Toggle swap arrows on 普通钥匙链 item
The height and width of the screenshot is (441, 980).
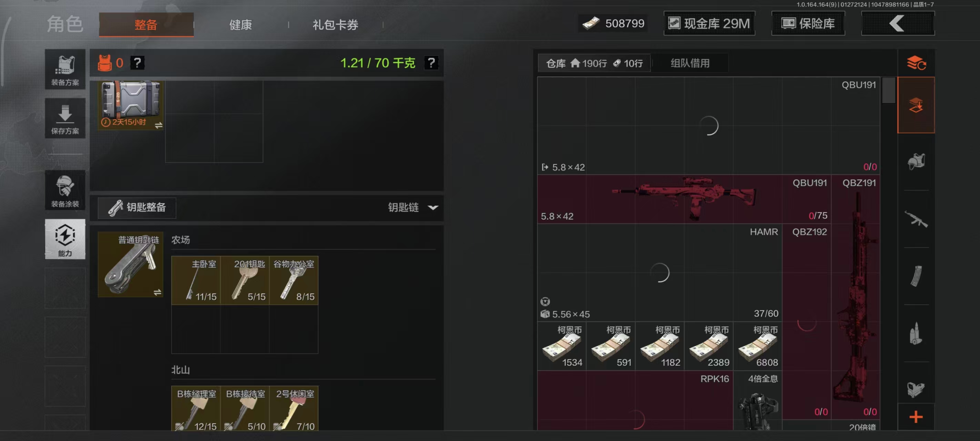(157, 292)
